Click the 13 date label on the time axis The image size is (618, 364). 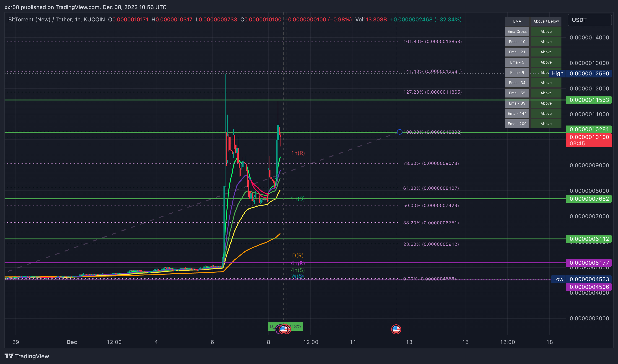(409, 342)
